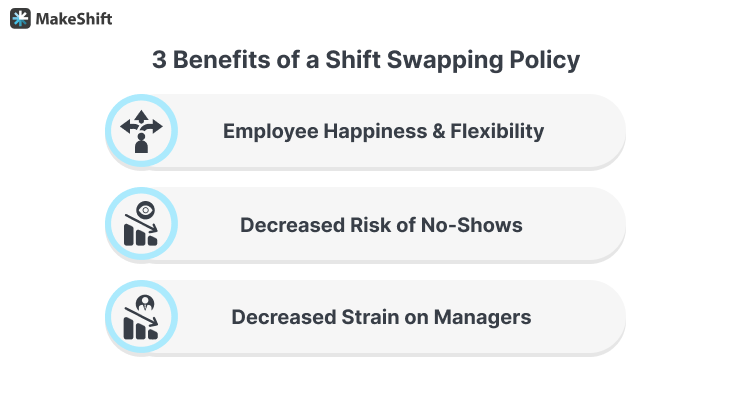Click the right-pointing arrow in flexibility icon
Viewport: 731px width, 393px height.
click(153, 126)
